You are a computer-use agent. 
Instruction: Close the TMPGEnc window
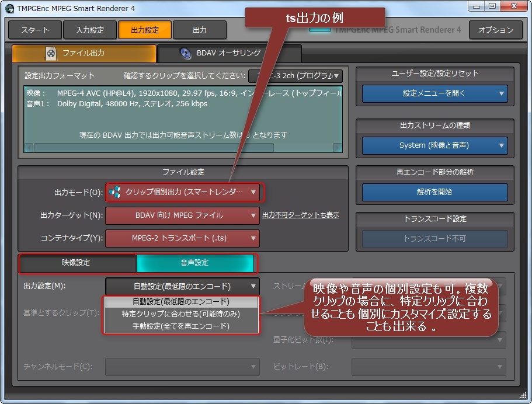[514, 6]
